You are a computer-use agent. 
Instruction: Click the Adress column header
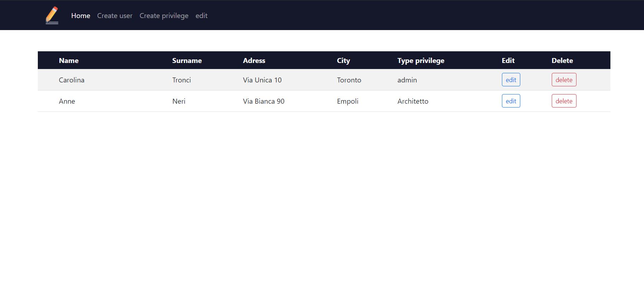254,60
